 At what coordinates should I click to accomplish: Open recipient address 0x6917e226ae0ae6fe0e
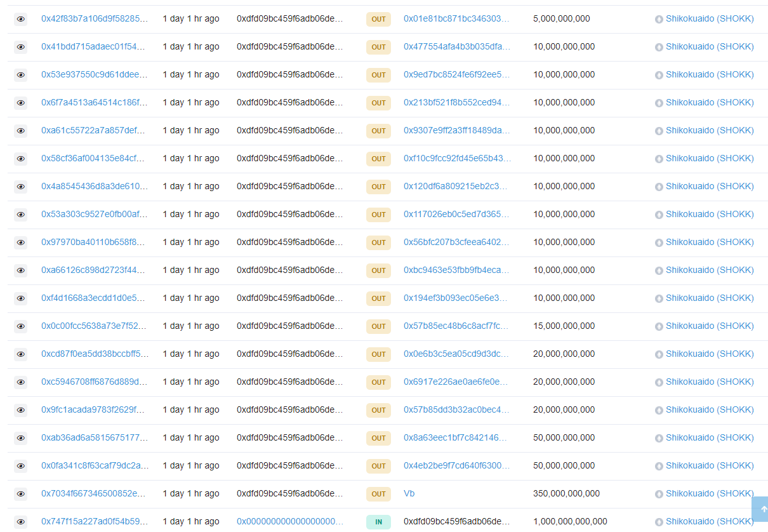point(456,382)
